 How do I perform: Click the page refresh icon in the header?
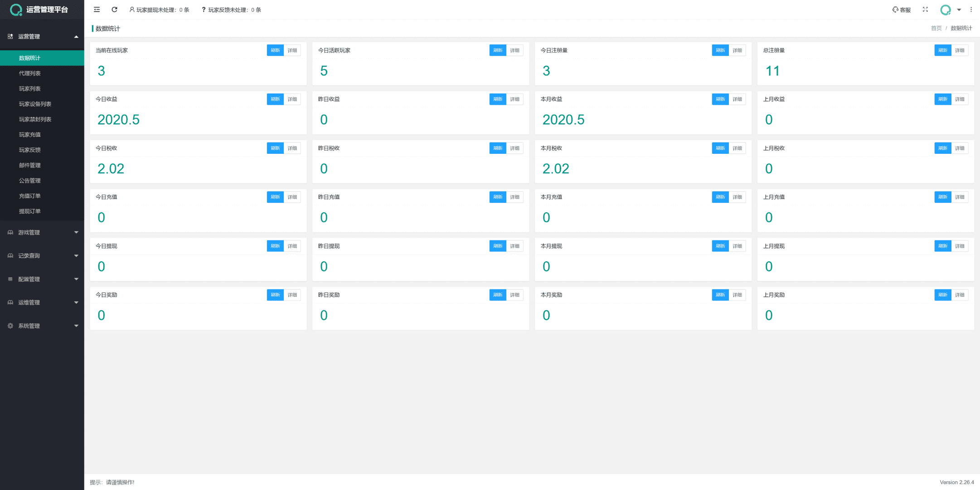tap(114, 10)
